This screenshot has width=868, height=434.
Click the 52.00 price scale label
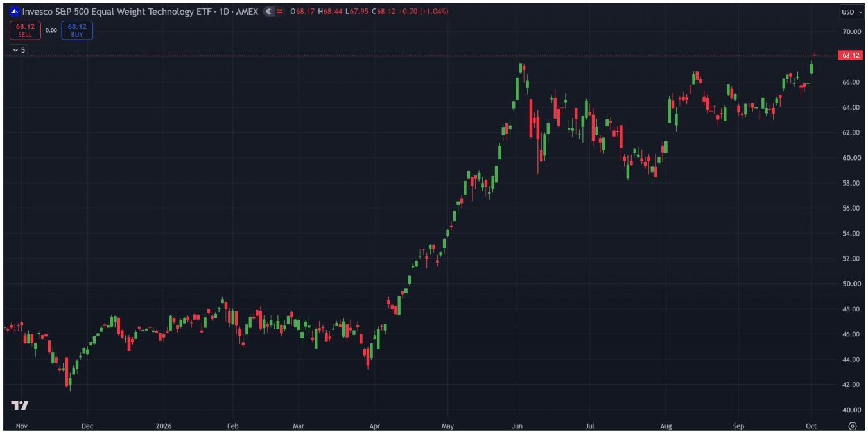[x=851, y=259]
